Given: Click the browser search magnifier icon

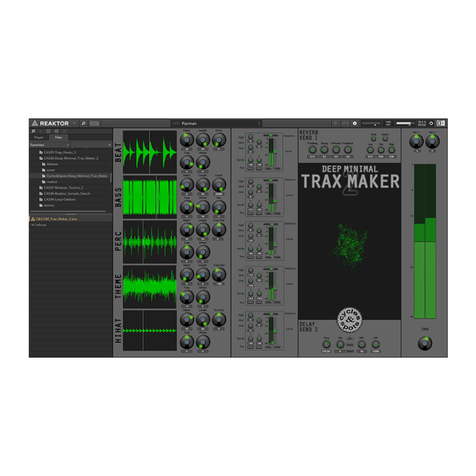Looking at the screenshot, I should [x=33, y=131].
